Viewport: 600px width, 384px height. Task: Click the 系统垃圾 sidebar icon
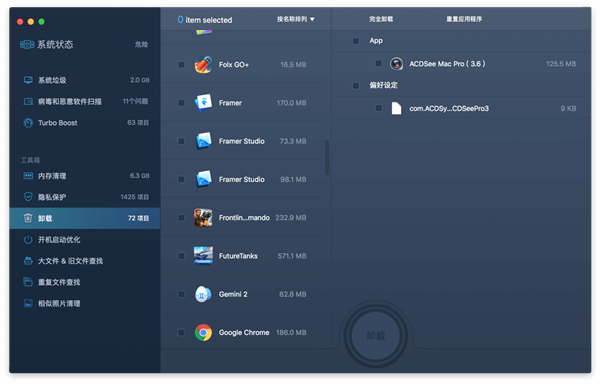[28, 80]
